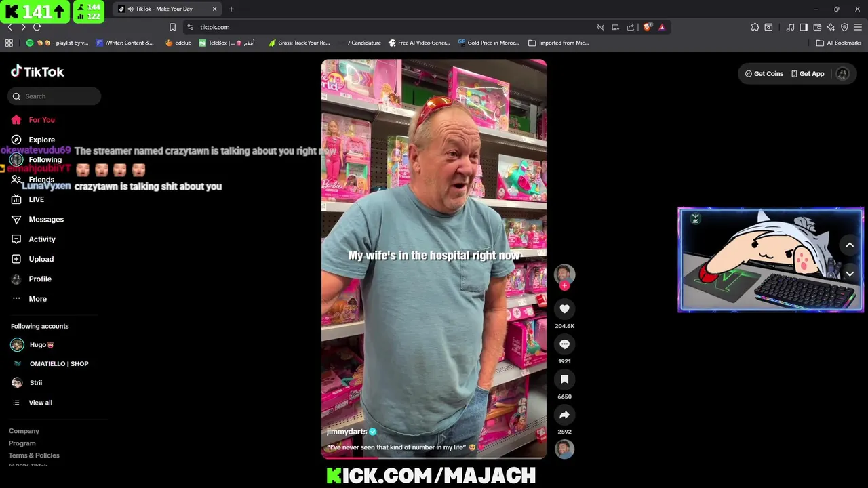Screen dimensions: 868x488
Task: Toggle the browser sidebar panel
Action: (804, 27)
